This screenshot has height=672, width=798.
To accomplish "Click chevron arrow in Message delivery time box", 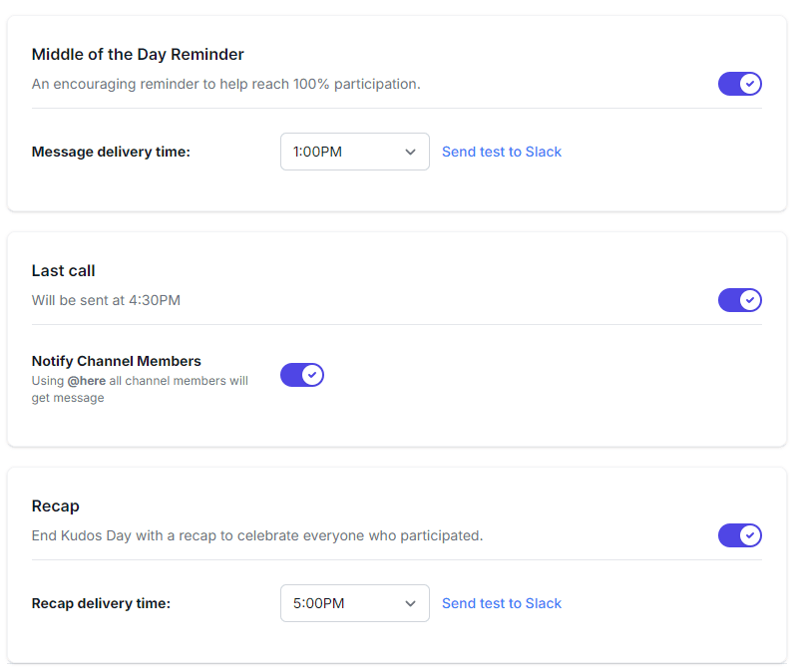I will click(410, 152).
